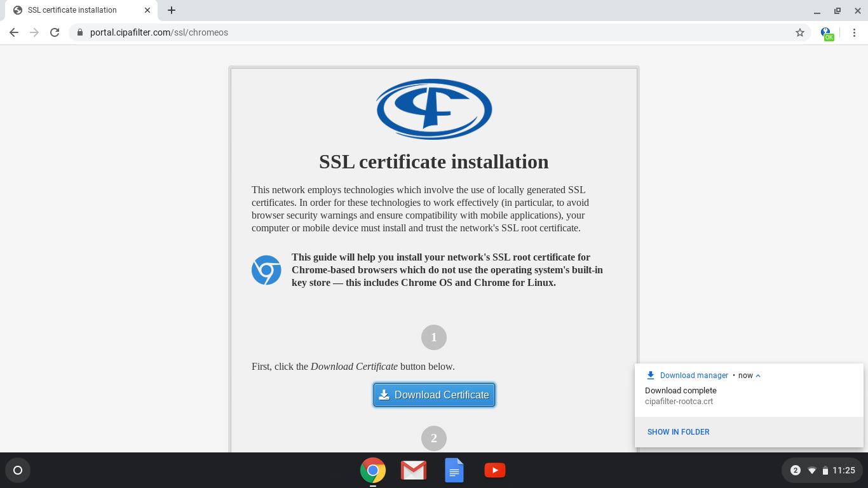Launch YouTube from the shelf
The height and width of the screenshot is (488, 868).
tap(494, 470)
